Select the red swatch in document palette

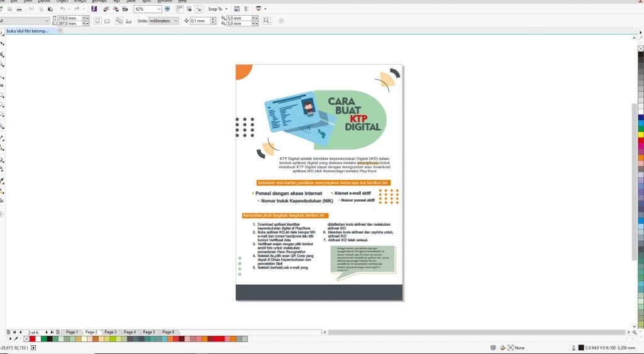click(x=33, y=339)
